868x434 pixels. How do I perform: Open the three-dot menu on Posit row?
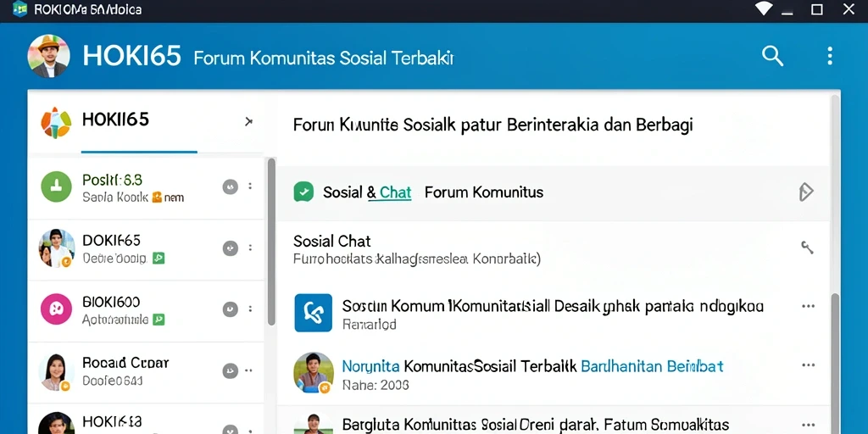pyautogui.click(x=250, y=186)
